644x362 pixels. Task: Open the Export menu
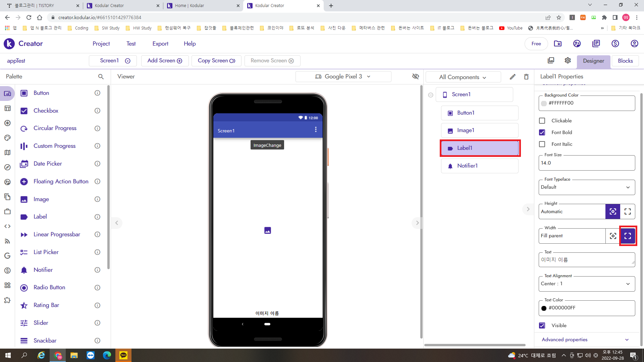(x=160, y=44)
